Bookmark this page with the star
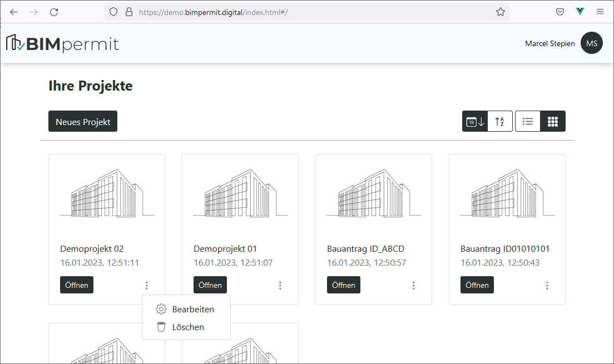 coord(501,12)
